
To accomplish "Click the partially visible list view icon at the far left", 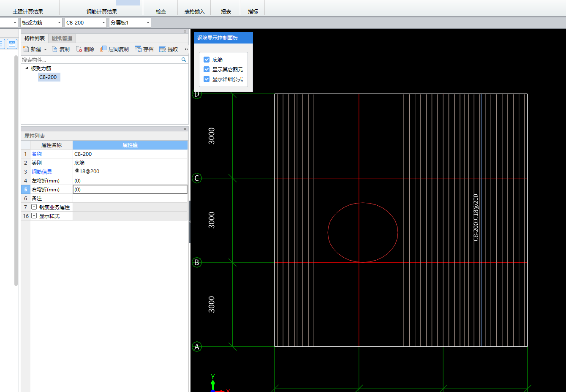I will click(x=2, y=44).
